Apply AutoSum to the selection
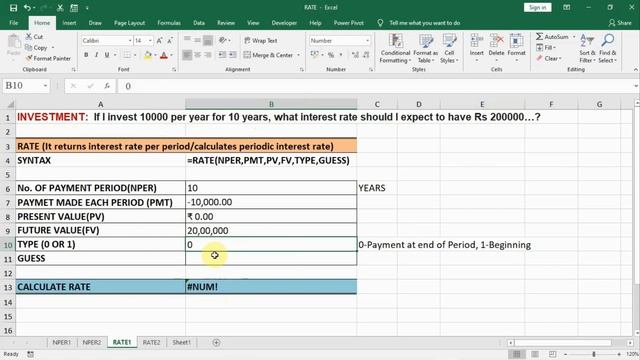640x360 pixels. point(552,37)
